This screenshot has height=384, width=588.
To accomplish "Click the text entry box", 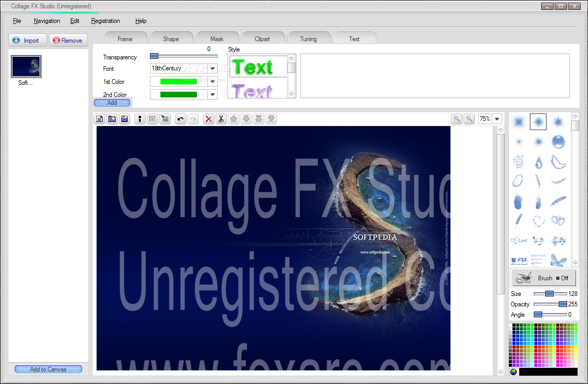I will click(435, 76).
